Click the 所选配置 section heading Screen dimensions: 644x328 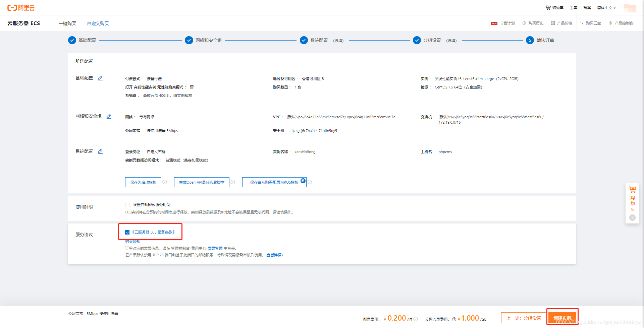tap(84, 61)
